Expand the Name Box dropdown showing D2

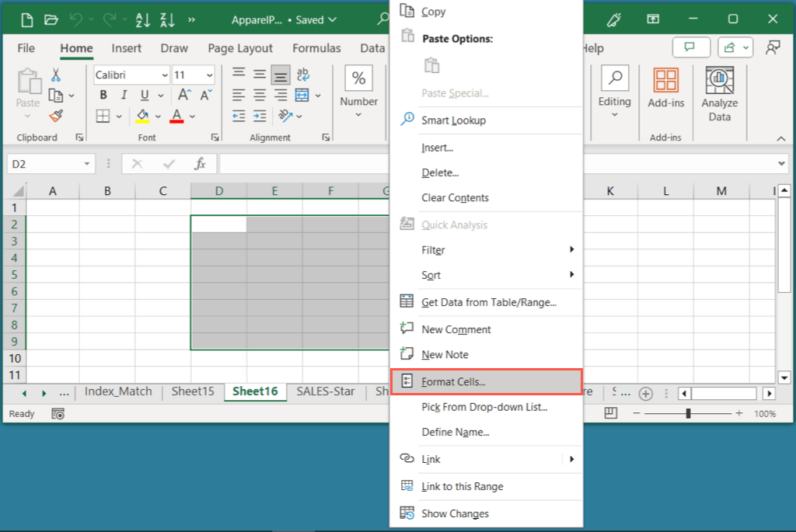click(87, 164)
